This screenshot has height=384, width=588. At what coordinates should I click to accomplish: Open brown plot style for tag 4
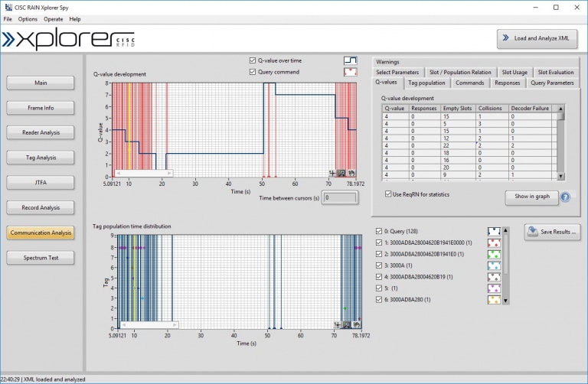(494, 277)
